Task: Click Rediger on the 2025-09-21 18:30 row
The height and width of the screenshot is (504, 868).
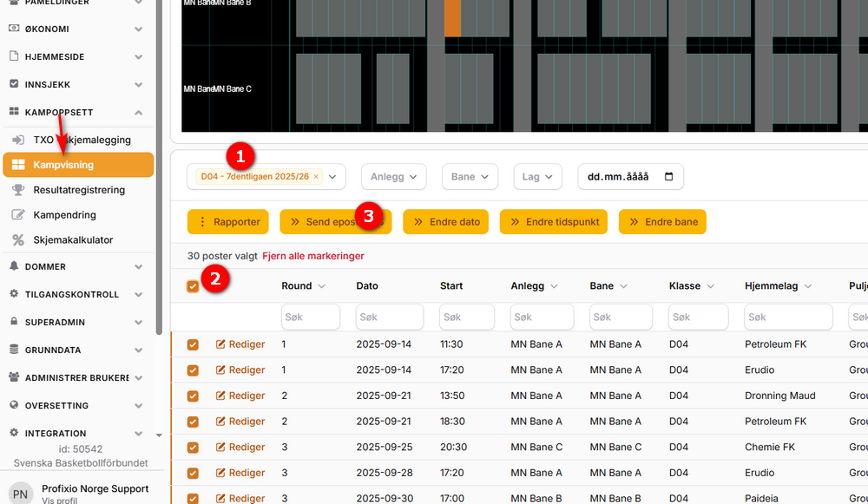Action: [240, 422]
